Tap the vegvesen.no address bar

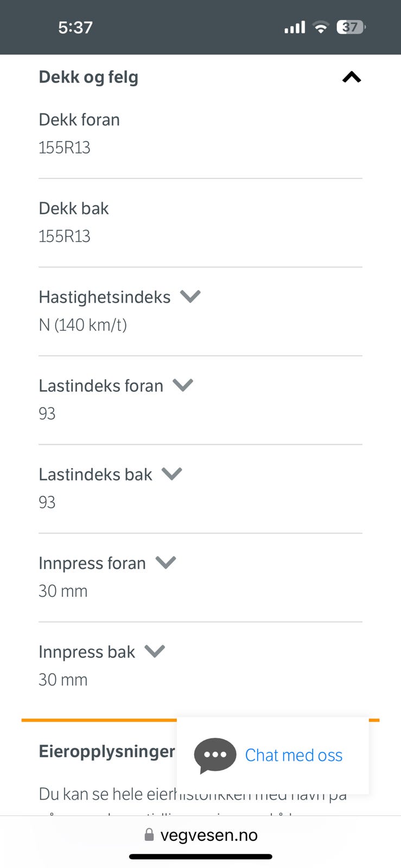209,835
